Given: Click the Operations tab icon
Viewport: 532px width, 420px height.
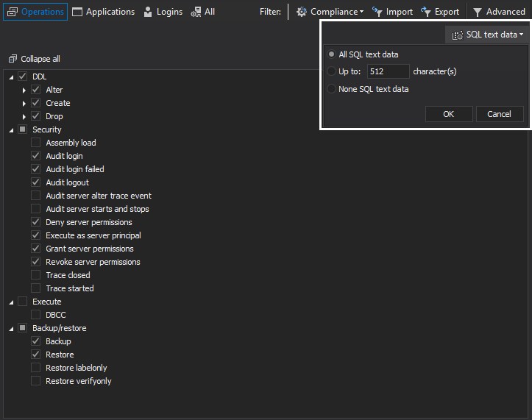Looking at the screenshot, I should click(x=13, y=12).
